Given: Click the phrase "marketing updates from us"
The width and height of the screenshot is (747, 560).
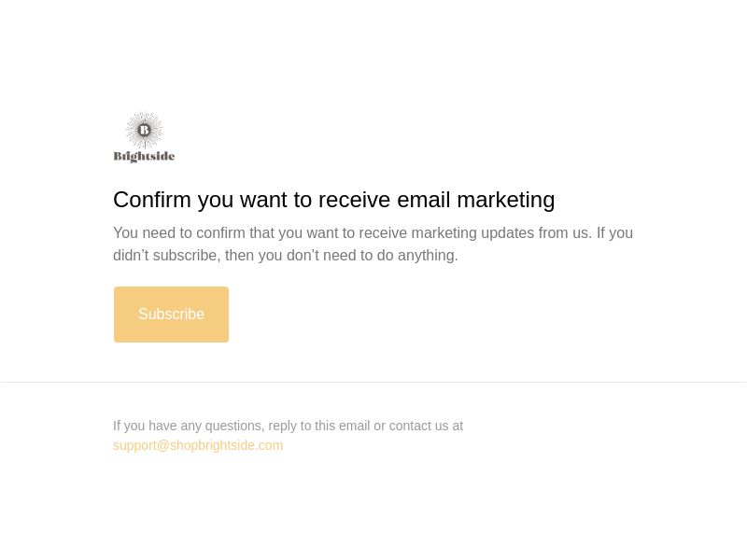Looking at the screenshot, I should (x=501, y=232).
